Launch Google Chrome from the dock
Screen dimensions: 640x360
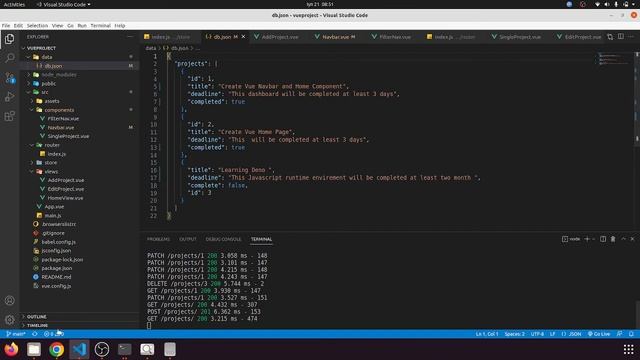(x=57, y=349)
